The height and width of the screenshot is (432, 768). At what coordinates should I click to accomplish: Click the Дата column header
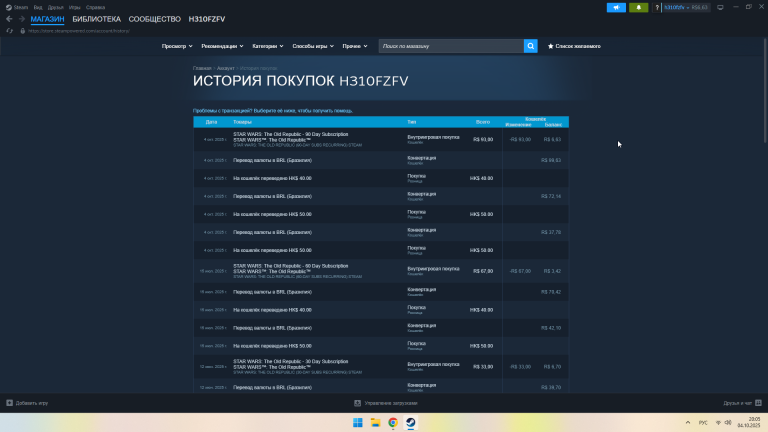(x=211, y=122)
